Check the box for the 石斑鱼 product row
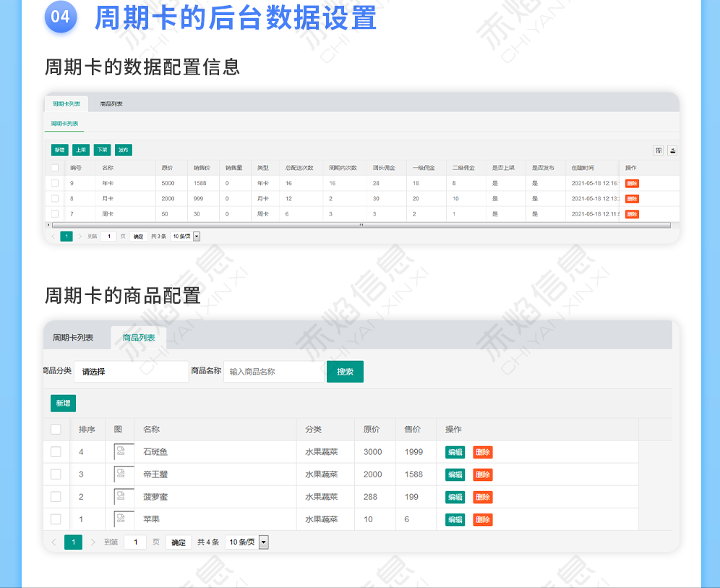Viewport: 720px width, 588px height. pos(56,452)
